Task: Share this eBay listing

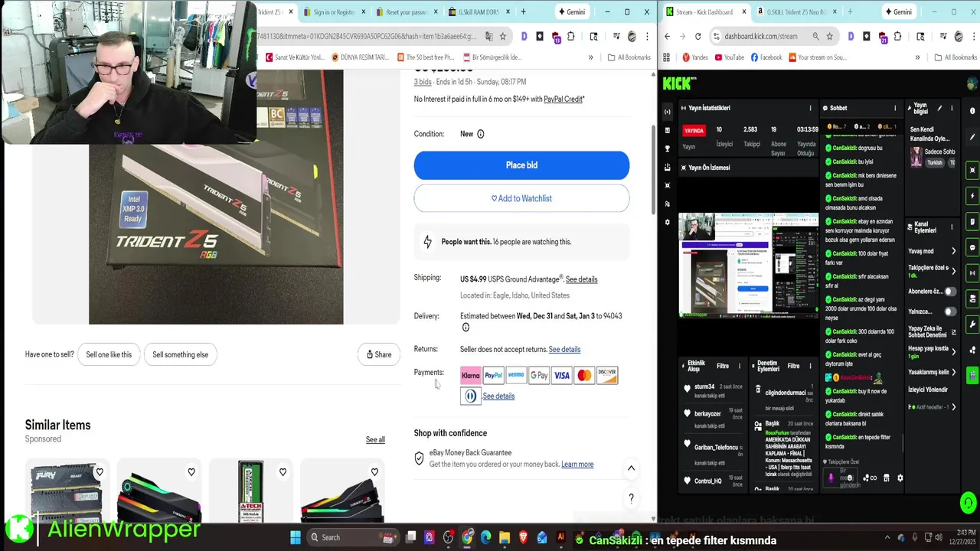Action: click(378, 354)
